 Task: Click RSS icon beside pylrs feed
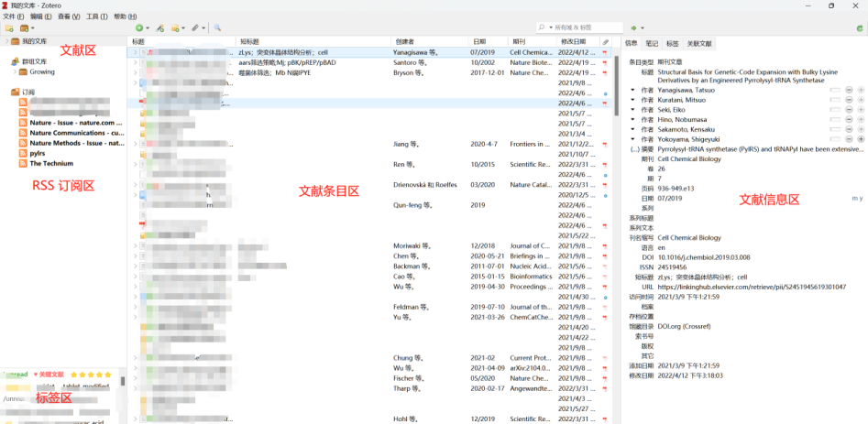(23, 153)
